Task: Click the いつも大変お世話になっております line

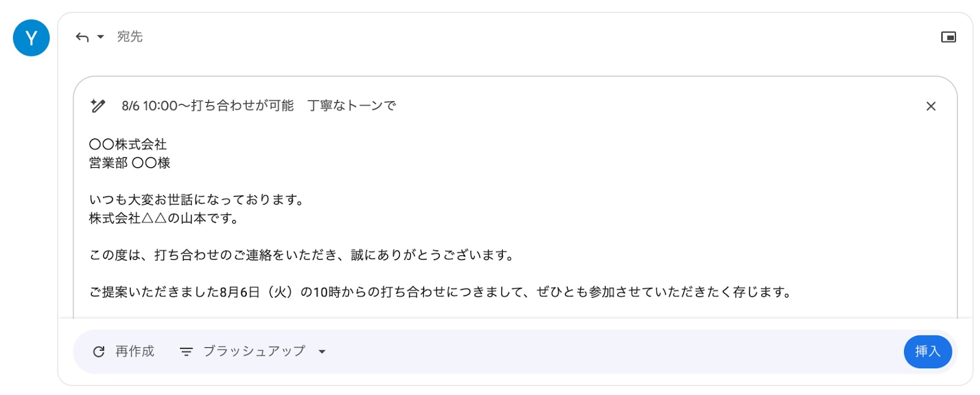Action: tap(197, 200)
